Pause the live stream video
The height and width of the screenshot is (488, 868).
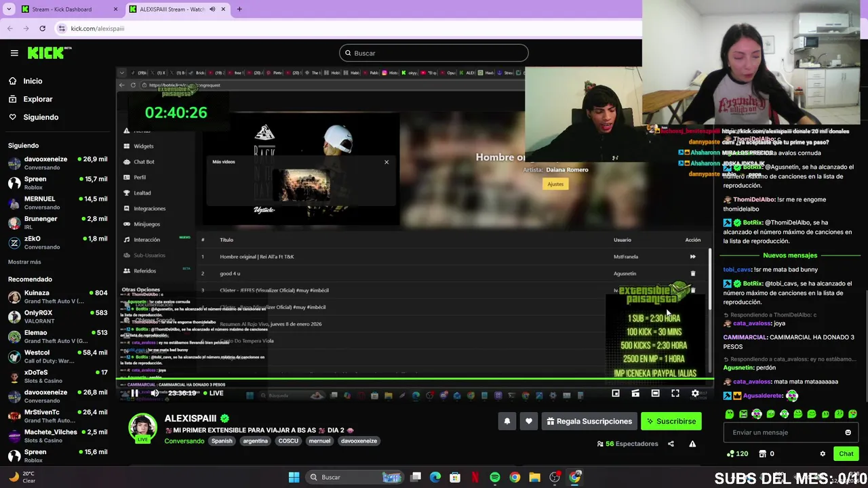pos(134,393)
